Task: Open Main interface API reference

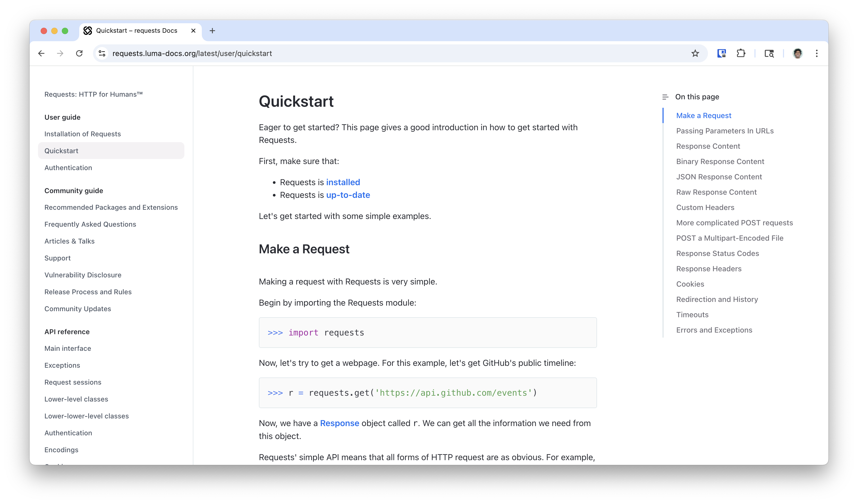Action: [x=68, y=348]
